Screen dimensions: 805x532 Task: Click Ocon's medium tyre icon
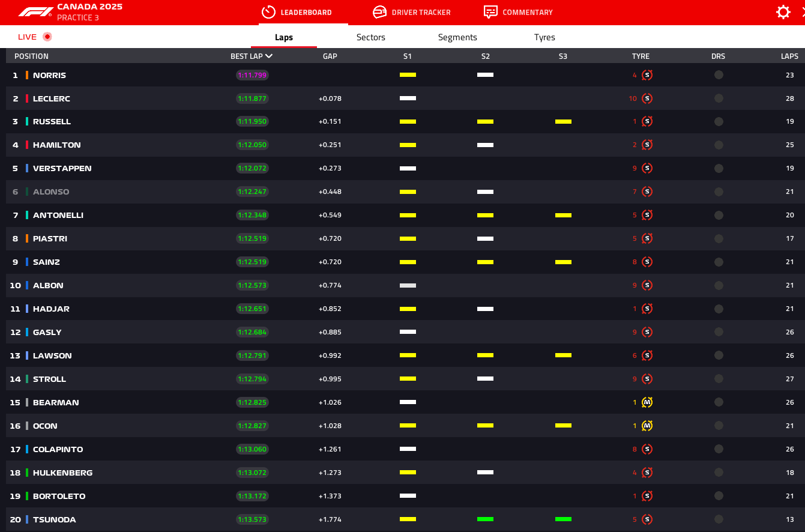647,426
